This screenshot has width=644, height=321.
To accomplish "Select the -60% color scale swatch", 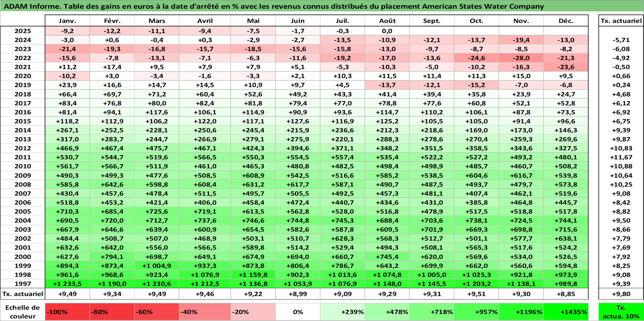I will tap(157, 312).
